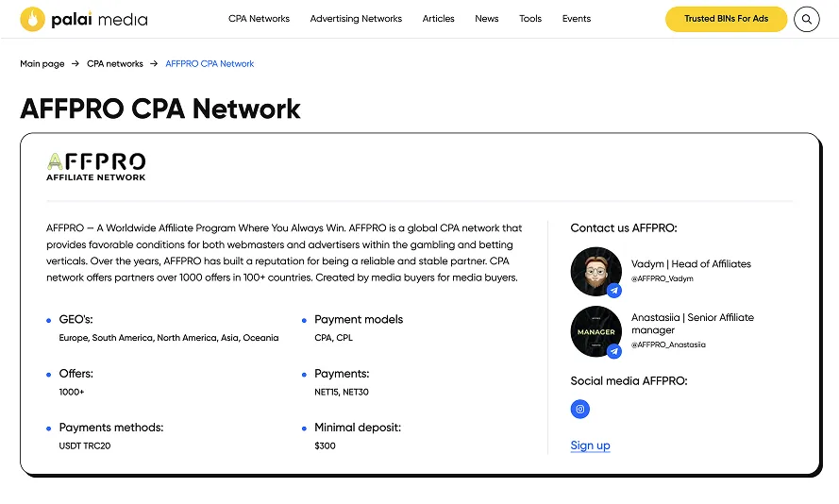
Task: Open the Advertising Networks menu
Action: (x=356, y=19)
